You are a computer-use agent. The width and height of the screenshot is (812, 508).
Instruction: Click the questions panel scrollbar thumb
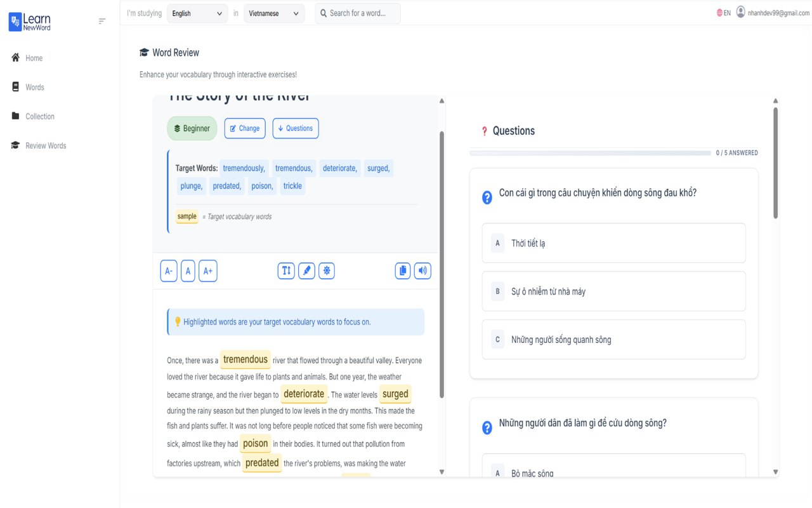click(x=775, y=163)
